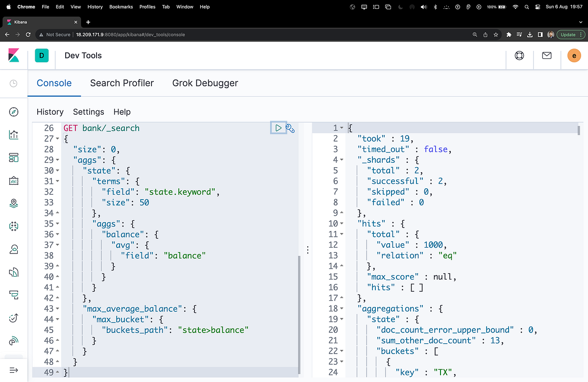The image size is (588, 382).
Task: Open the Bookmarks menu in the macOS menu bar
Action: [x=121, y=7]
